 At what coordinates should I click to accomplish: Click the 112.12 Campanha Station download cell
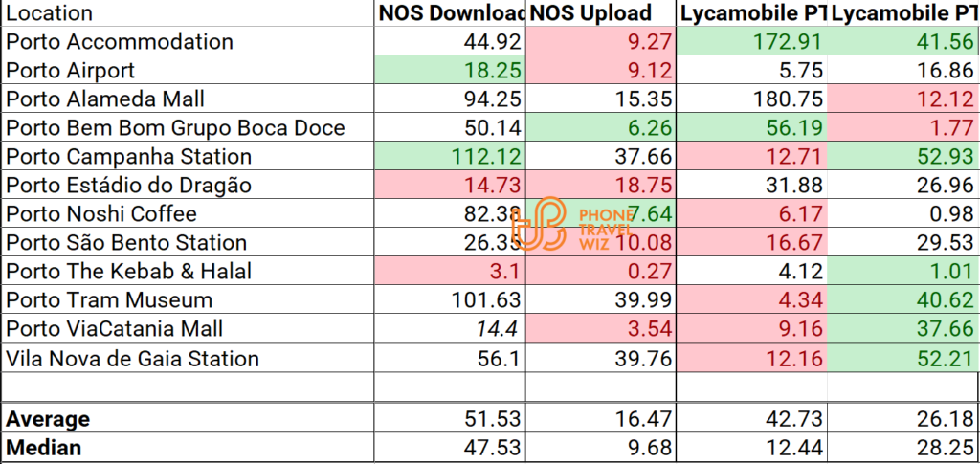[450, 157]
